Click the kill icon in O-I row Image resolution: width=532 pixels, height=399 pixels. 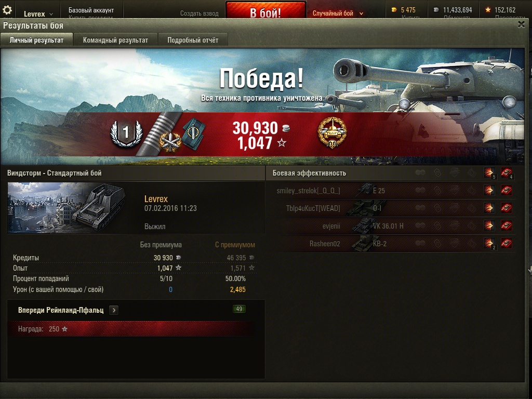click(506, 208)
